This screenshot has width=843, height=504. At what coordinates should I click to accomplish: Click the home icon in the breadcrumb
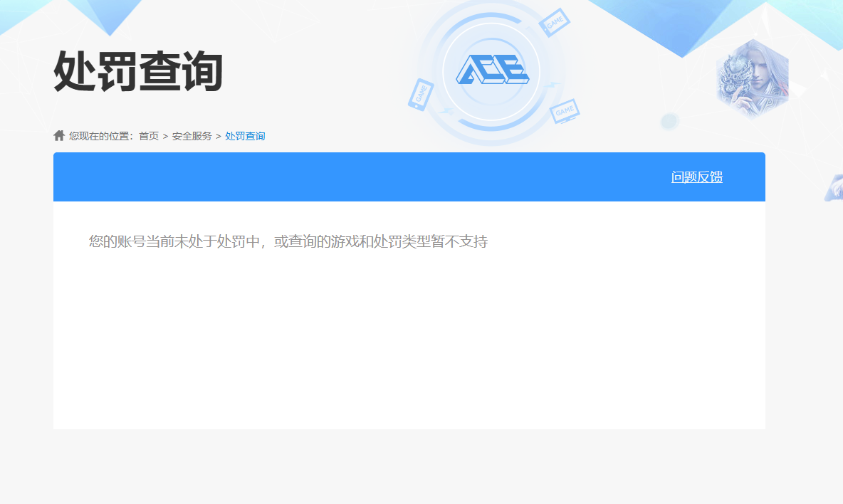[58, 134]
